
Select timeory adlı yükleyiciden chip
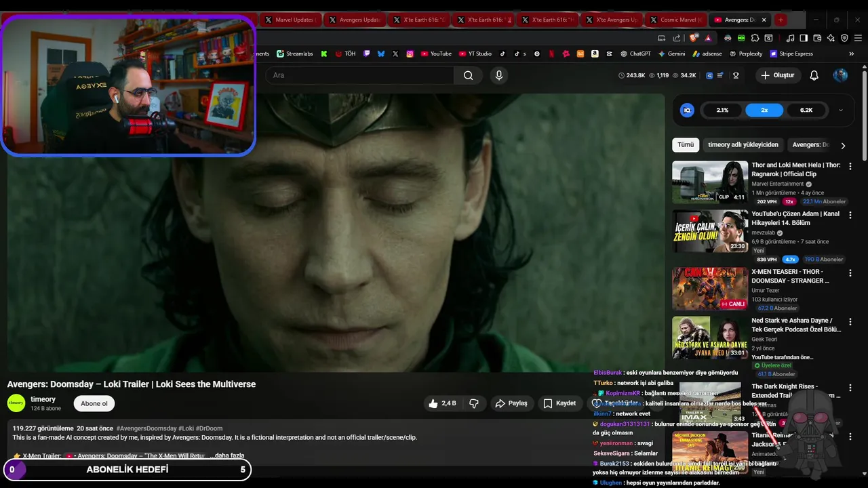click(x=743, y=144)
